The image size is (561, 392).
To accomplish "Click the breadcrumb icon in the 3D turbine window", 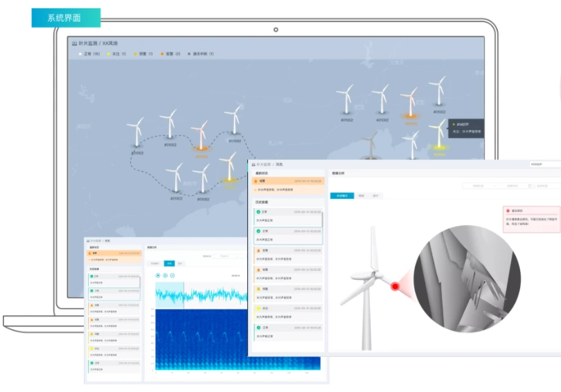I will (x=253, y=165).
